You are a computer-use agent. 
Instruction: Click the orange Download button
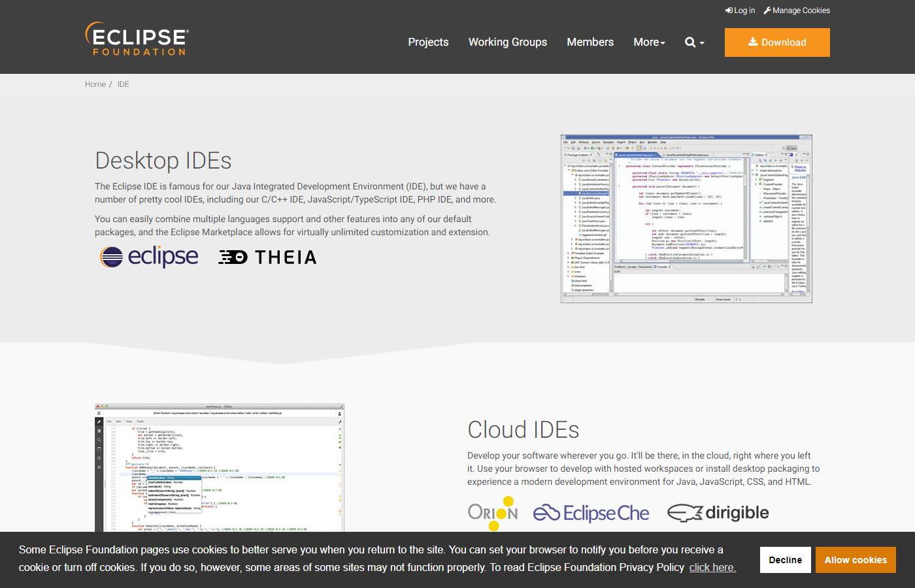[777, 42]
